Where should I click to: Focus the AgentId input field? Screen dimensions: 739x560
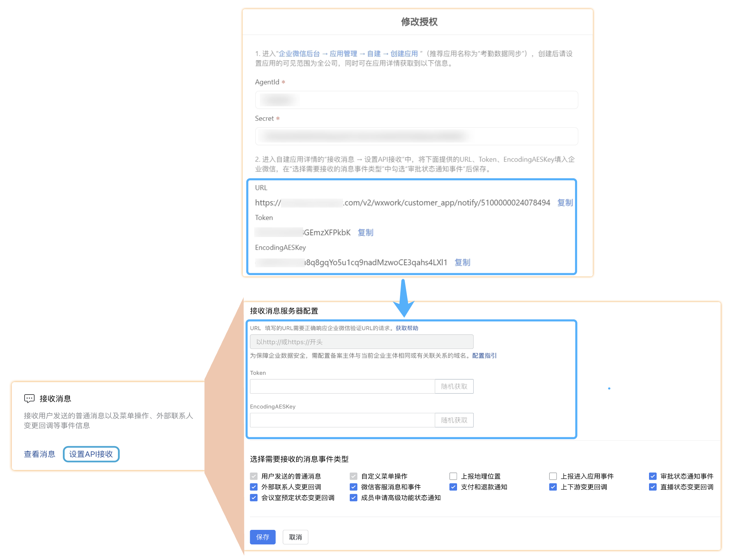pyautogui.click(x=417, y=100)
